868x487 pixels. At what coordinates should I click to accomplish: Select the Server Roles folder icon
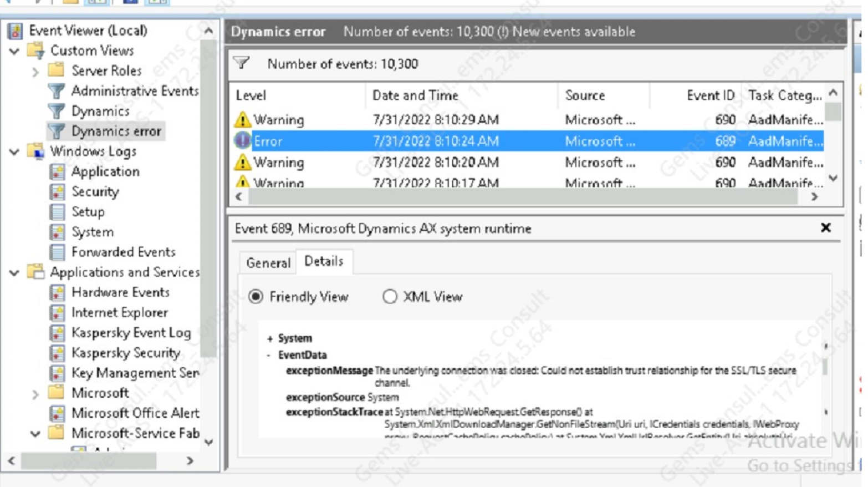click(x=57, y=70)
